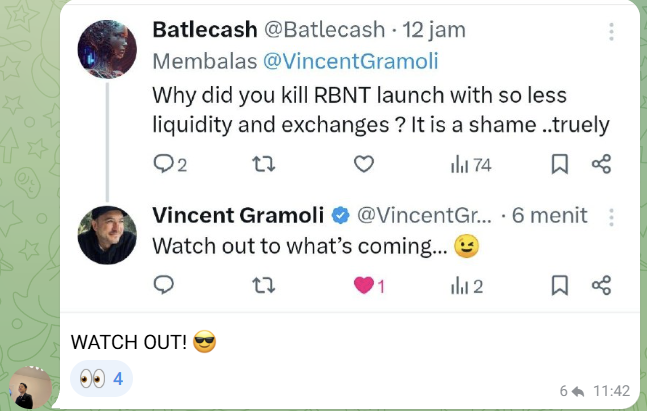Share Vincent Gramoli's tweet

point(601,285)
